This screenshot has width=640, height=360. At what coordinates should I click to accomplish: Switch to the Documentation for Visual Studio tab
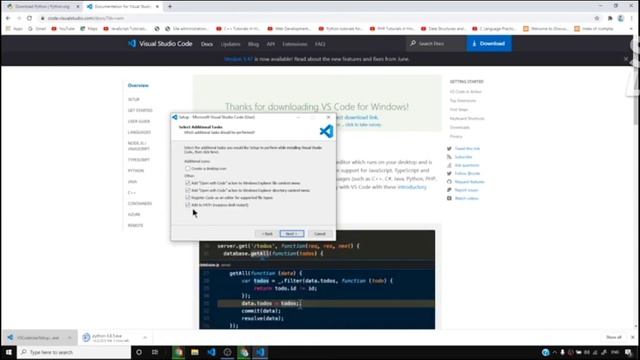coord(122,7)
